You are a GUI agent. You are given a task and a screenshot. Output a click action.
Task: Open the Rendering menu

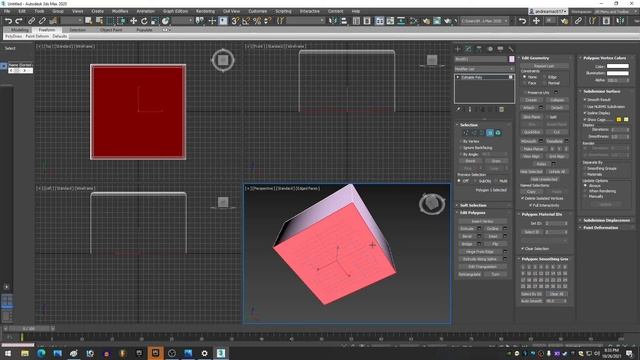[x=205, y=11]
